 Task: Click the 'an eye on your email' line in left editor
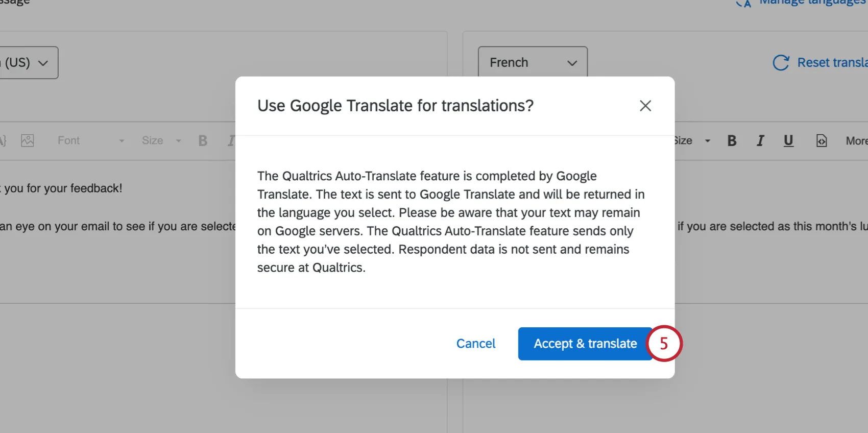click(117, 226)
